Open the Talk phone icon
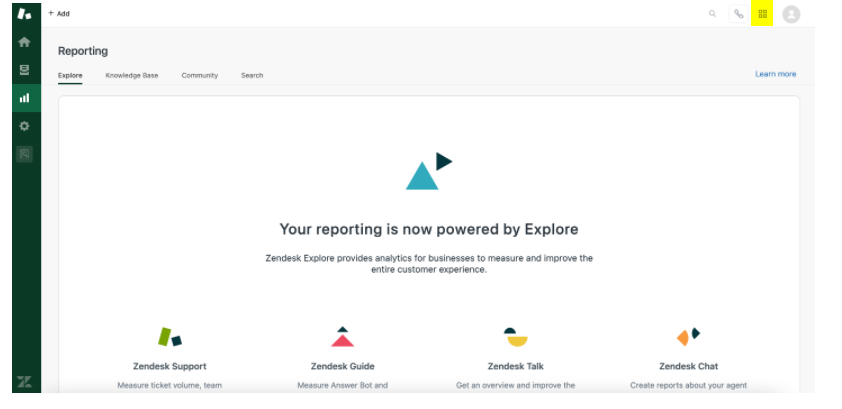 pyautogui.click(x=738, y=14)
